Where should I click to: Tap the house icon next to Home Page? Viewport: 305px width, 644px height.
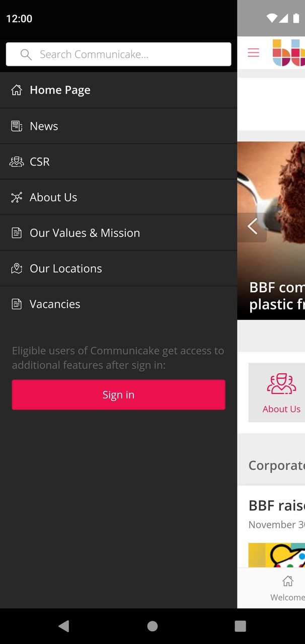[17, 90]
